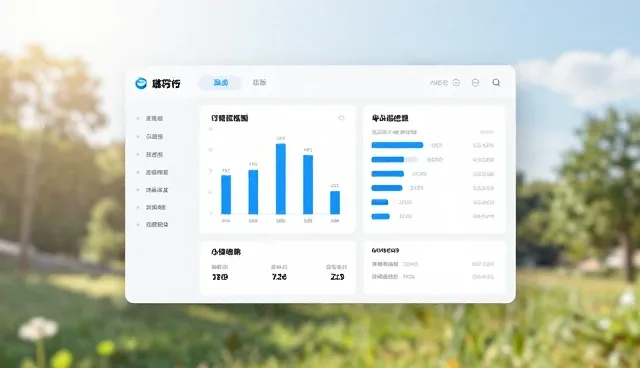Click the fourth horizontal progress bar
The height and width of the screenshot is (368, 640).
tap(387, 188)
